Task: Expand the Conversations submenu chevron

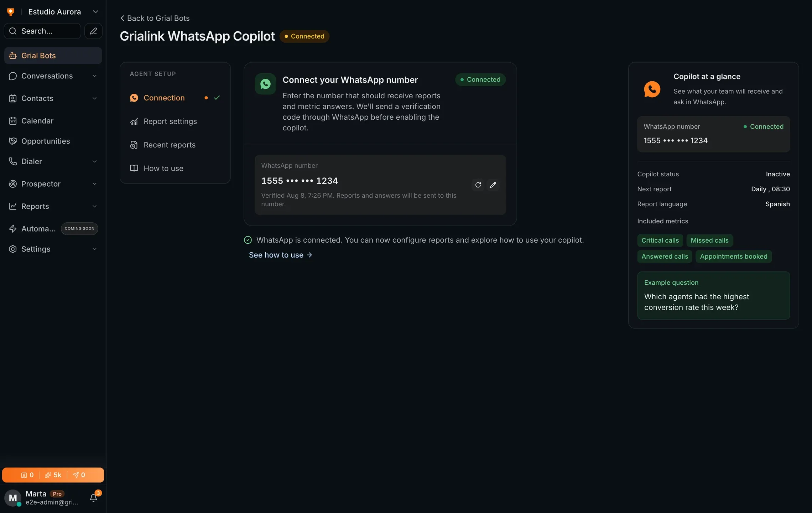Action: click(x=94, y=76)
